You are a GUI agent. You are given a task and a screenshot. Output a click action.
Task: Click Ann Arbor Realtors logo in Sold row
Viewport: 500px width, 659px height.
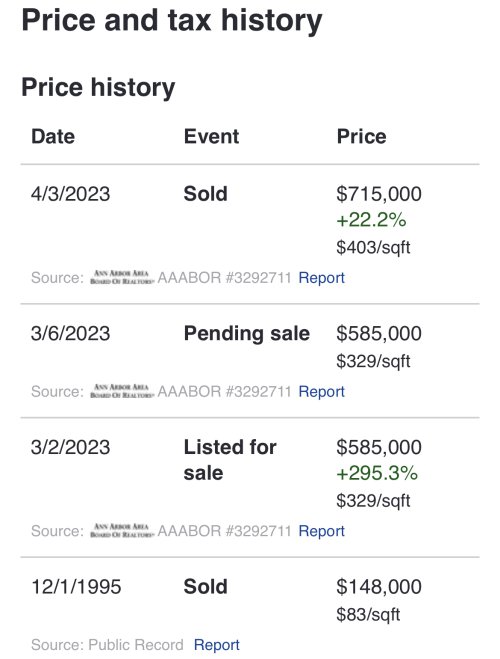(x=122, y=278)
